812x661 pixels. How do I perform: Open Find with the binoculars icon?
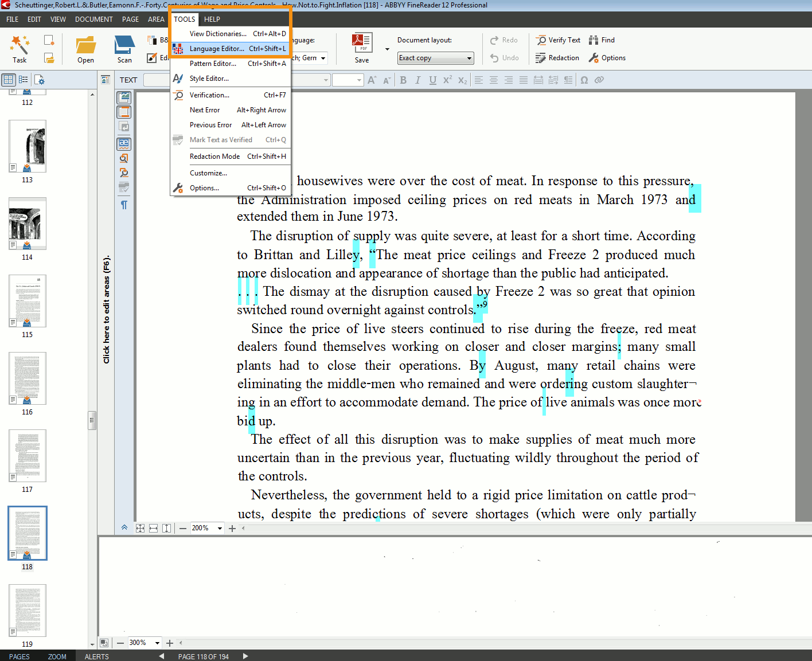tap(594, 40)
